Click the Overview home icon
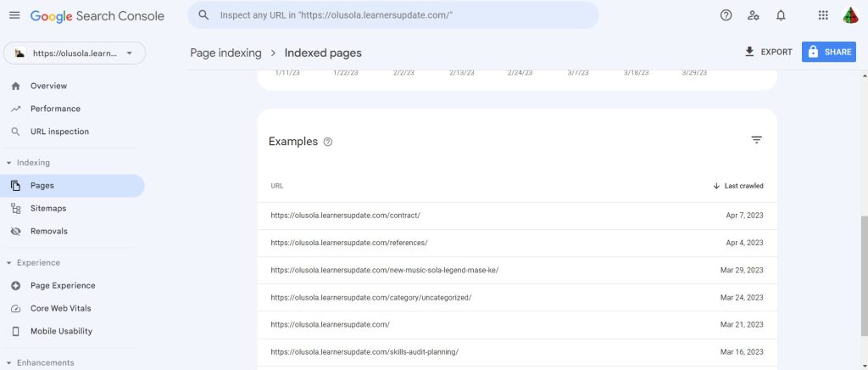Screen dimensions: 868x370 point(15,86)
